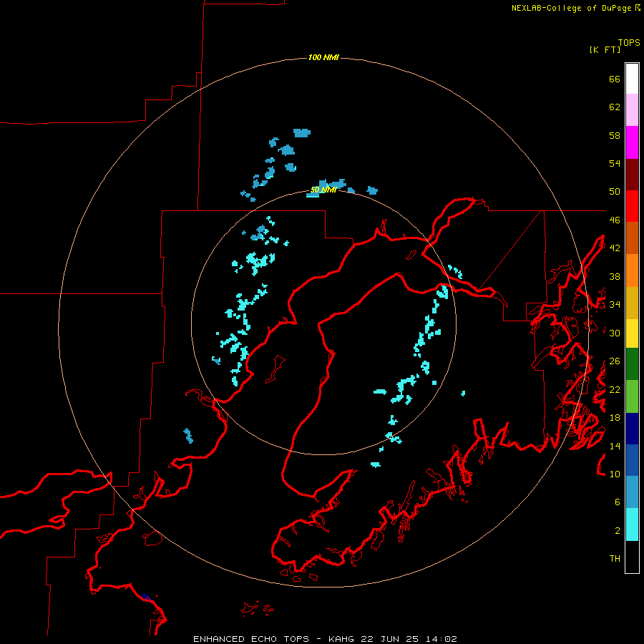Click the legend value '14'
The image size is (644, 644).
615,446
